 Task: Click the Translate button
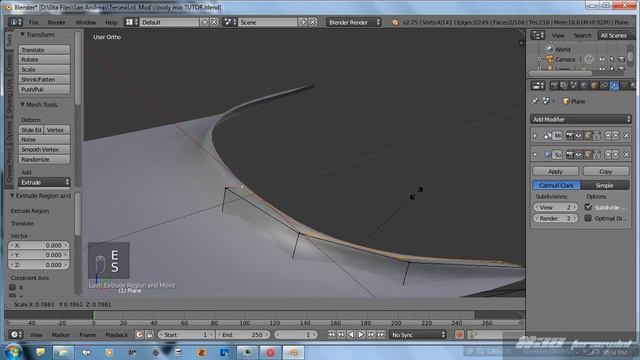(44, 50)
